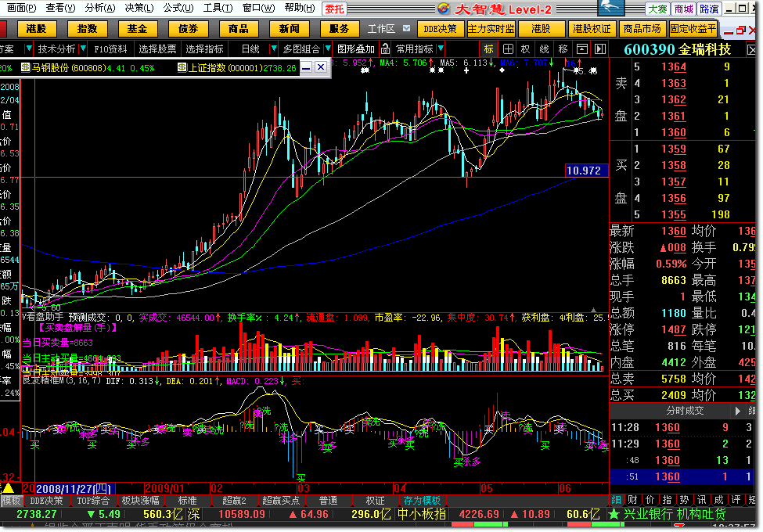Click the green star news ticker icon
Screen dimensions: 763x532
pyautogui.click(x=614, y=514)
